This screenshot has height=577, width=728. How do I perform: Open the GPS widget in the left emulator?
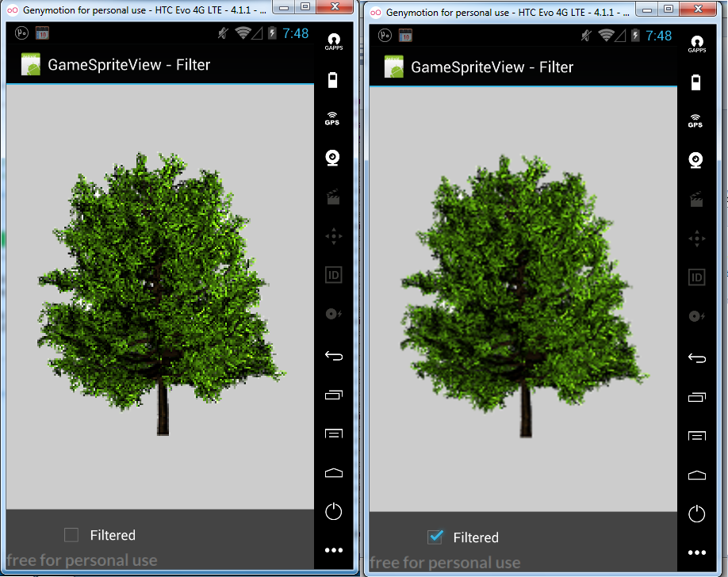pyautogui.click(x=333, y=118)
